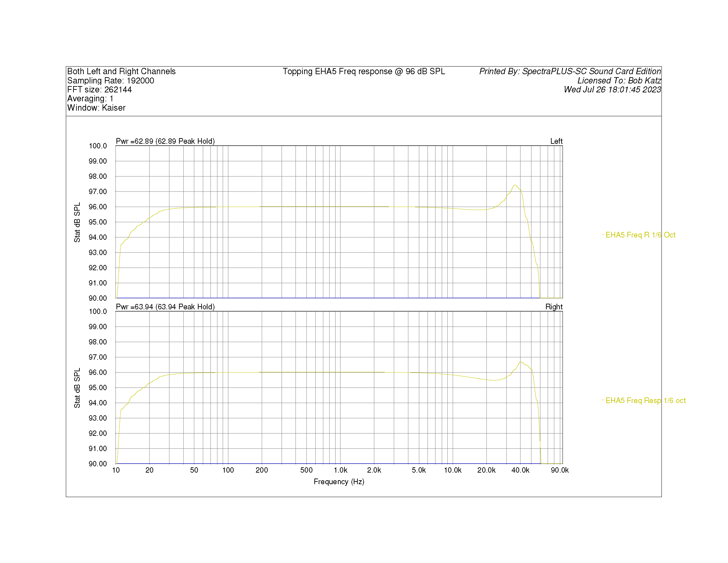This screenshot has height=563, width=728.
Task: Click the EHA5 Freq Resp 1/6 oct legend
Action: pyautogui.click(x=645, y=400)
